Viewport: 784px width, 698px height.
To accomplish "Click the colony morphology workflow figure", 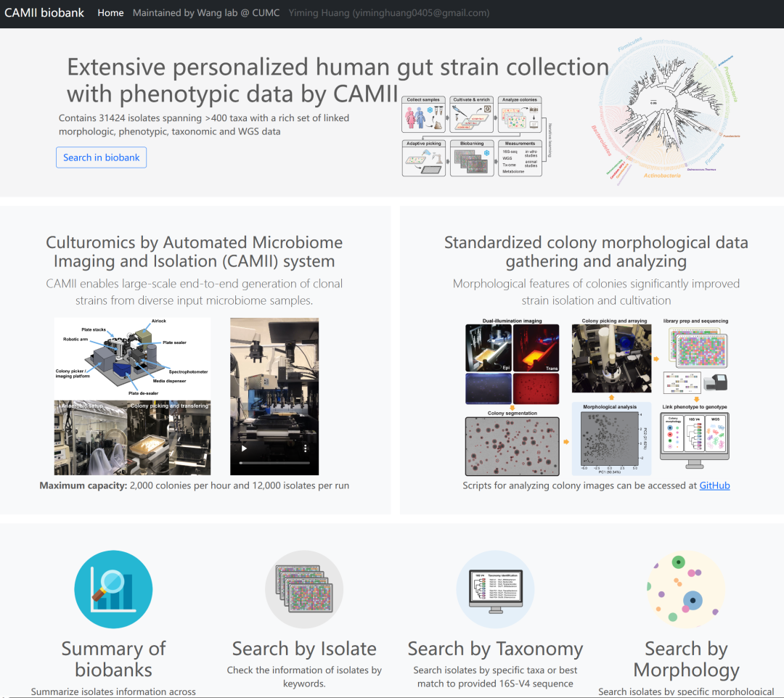I will click(x=597, y=396).
